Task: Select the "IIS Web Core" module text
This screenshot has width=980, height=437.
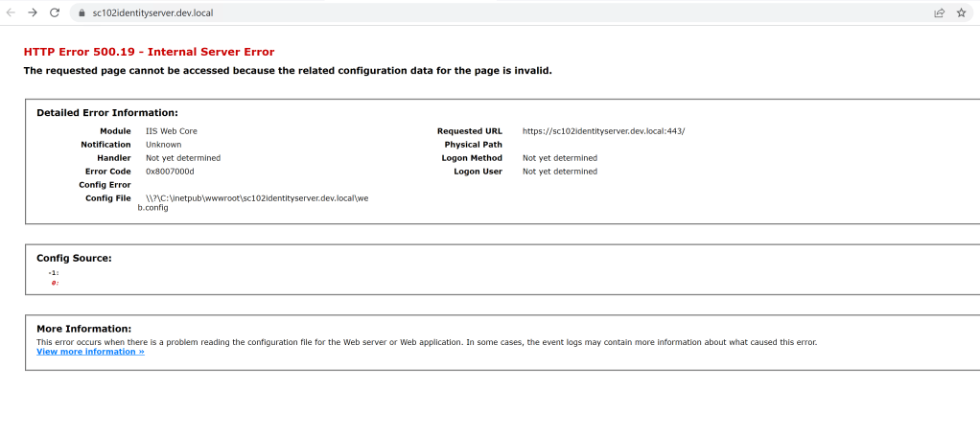Action: (x=172, y=131)
